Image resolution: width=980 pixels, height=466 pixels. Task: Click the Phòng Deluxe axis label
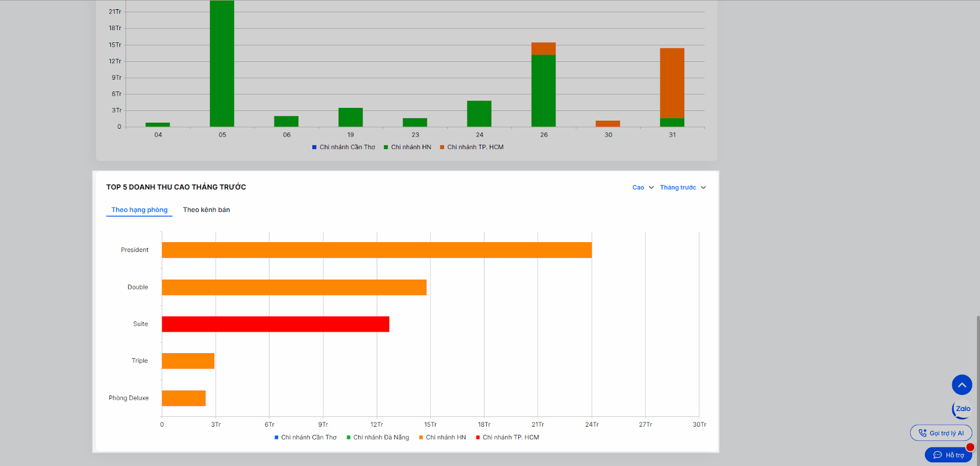click(x=129, y=398)
